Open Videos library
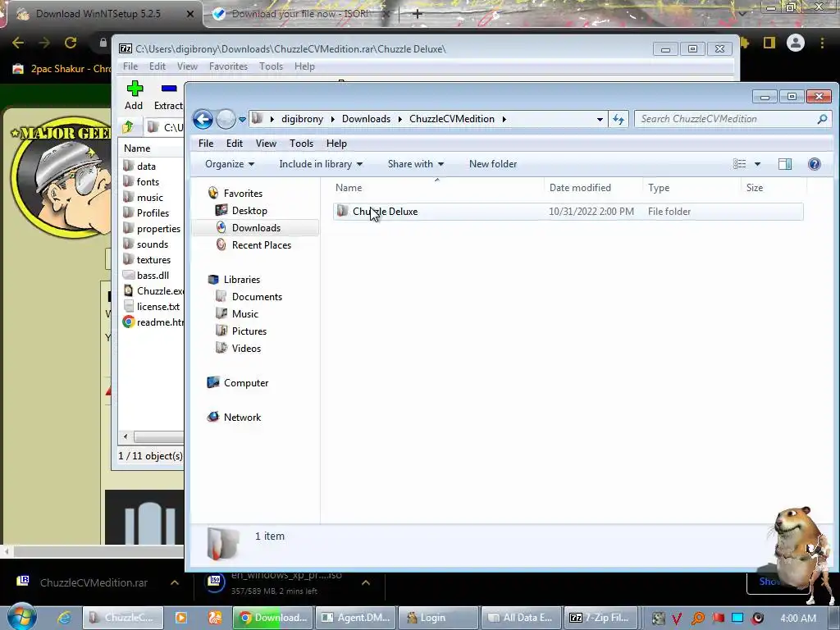This screenshot has width=840, height=630. (246, 348)
